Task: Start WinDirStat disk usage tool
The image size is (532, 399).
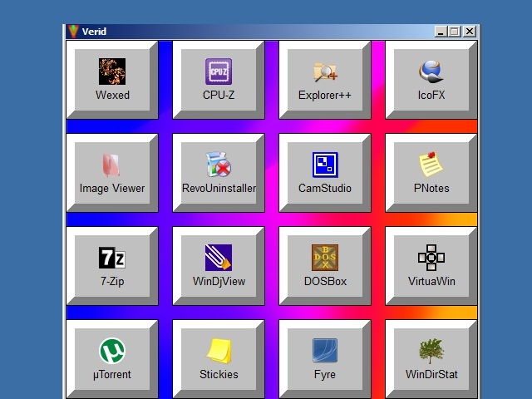Action: click(x=431, y=359)
